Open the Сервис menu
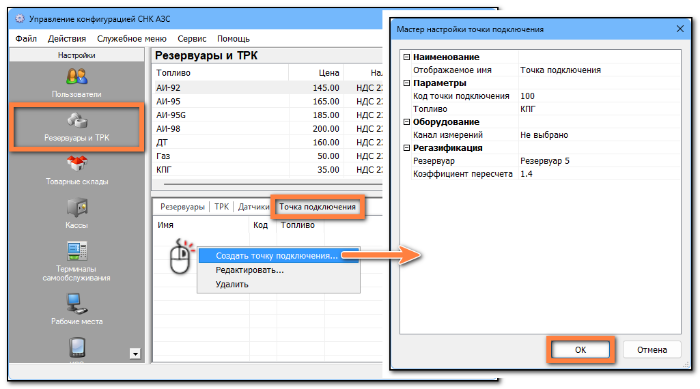700x389 pixels. coord(192,39)
